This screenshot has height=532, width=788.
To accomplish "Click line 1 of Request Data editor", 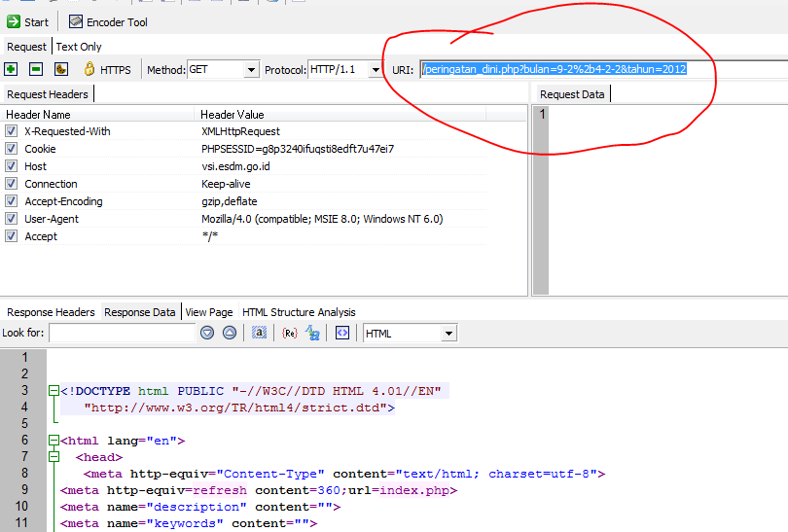I will (x=668, y=114).
